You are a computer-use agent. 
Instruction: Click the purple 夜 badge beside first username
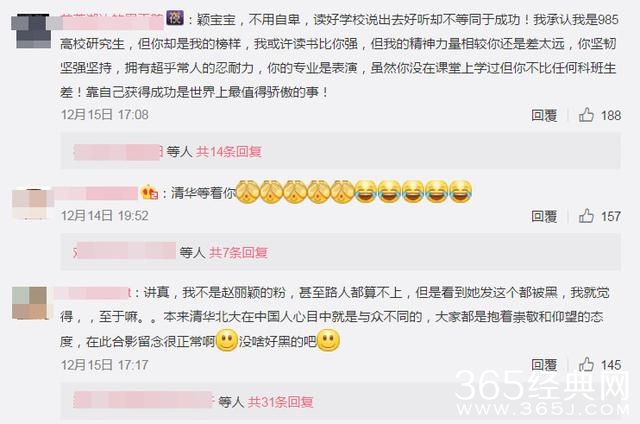pos(175,18)
